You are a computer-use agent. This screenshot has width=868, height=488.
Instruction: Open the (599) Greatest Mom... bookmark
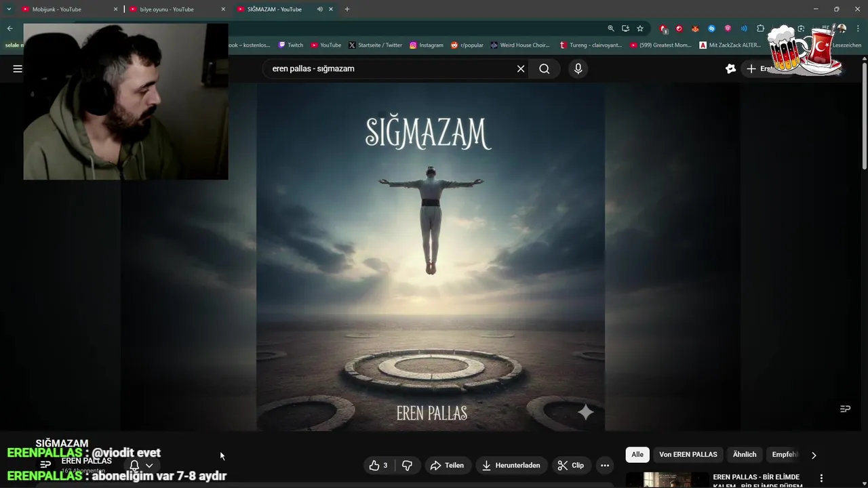click(661, 45)
